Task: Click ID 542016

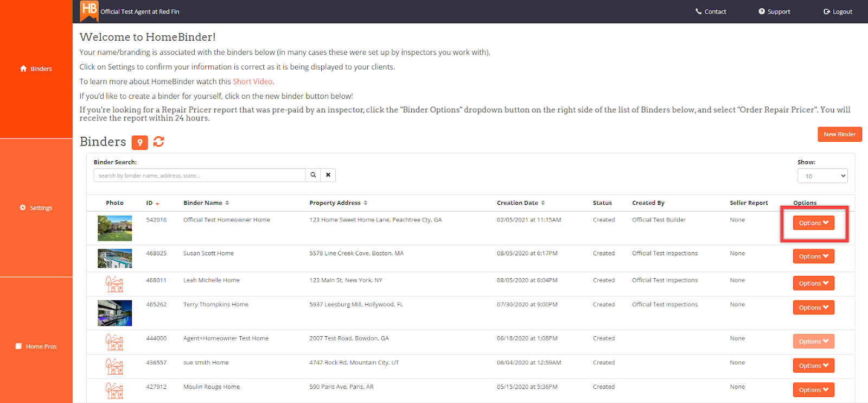Action: click(156, 220)
